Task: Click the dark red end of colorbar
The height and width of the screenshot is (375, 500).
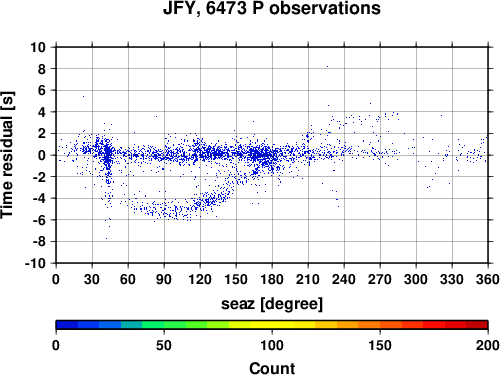Action: coord(477,325)
